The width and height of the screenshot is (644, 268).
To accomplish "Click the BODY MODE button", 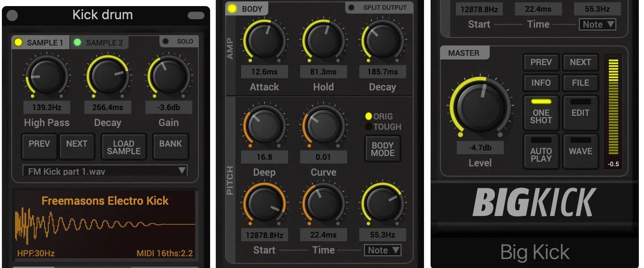I will click(383, 149).
